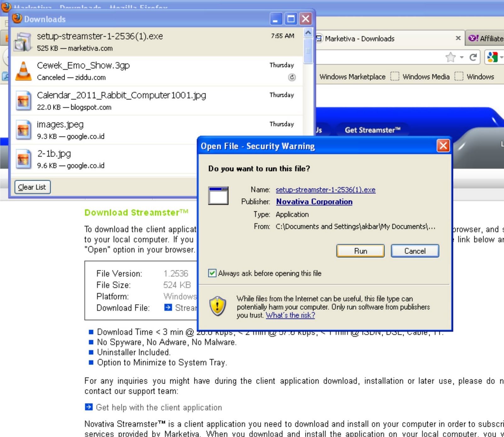Click Cancel in the Security Warning dialog

click(x=415, y=251)
